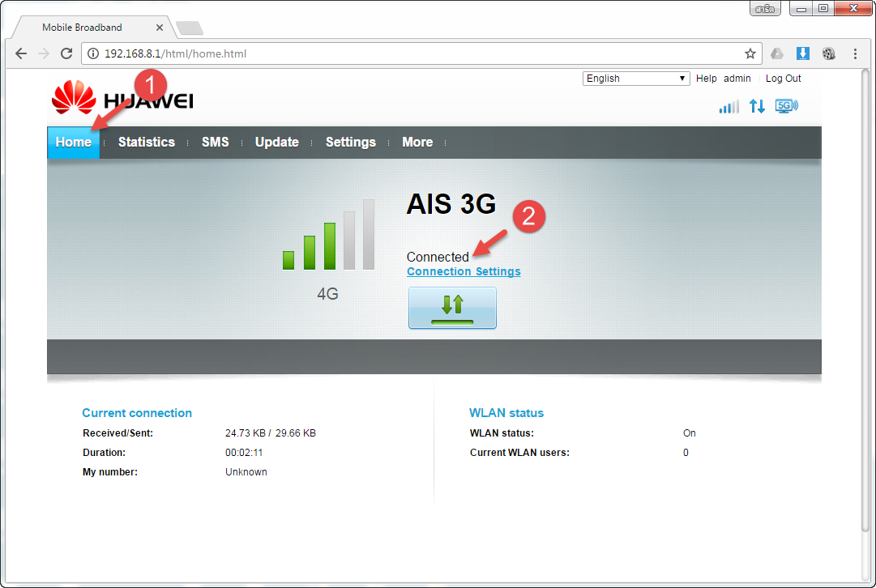Click the Duration value 00:02:11
Viewport: 876px width, 588px height.
click(x=244, y=453)
